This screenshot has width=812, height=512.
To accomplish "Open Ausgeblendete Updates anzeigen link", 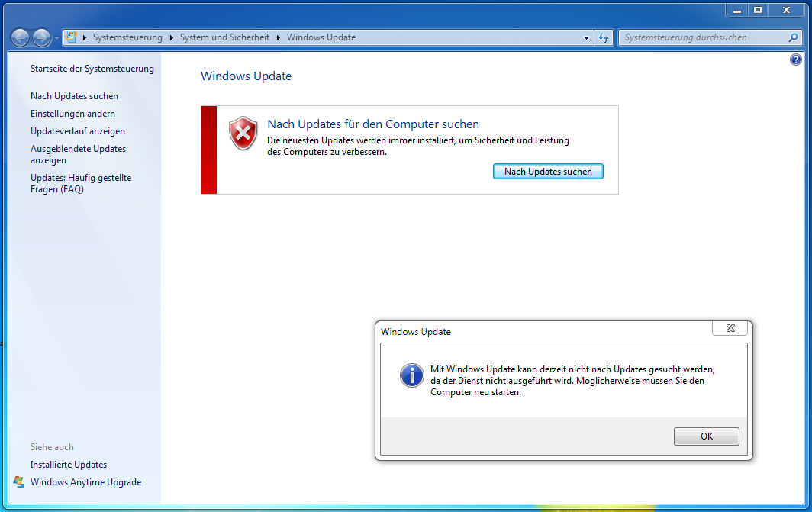I will (x=78, y=154).
